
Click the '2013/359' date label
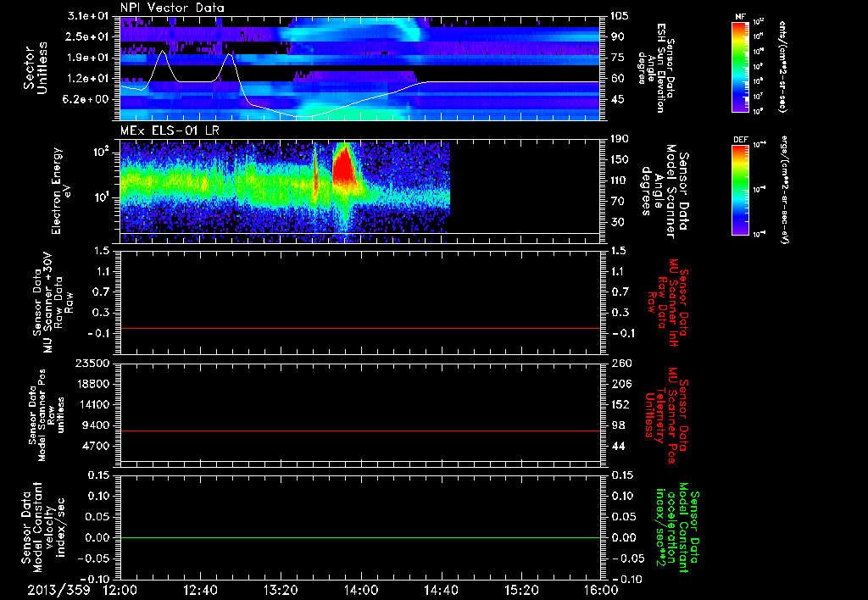(58, 590)
